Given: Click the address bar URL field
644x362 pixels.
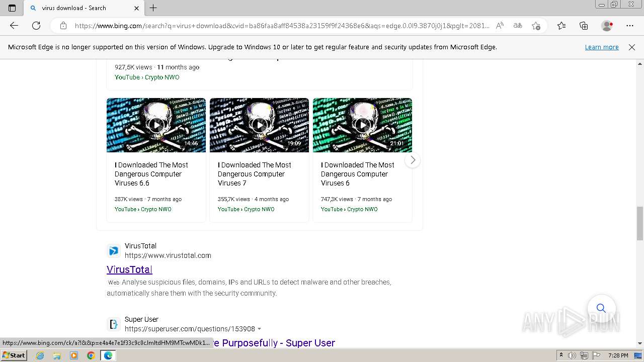Looking at the screenshot, I should point(282,26).
